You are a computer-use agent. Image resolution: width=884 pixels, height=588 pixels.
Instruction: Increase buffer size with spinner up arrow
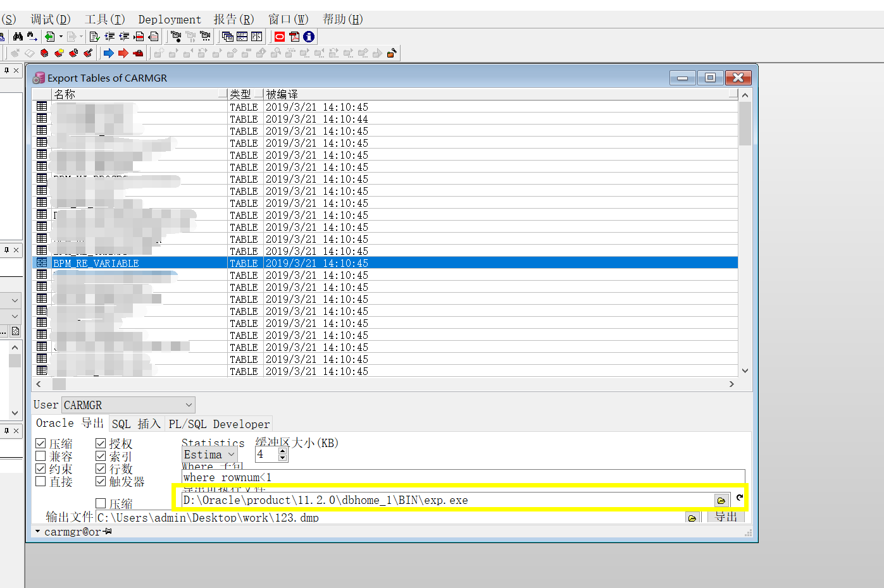[x=282, y=451]
